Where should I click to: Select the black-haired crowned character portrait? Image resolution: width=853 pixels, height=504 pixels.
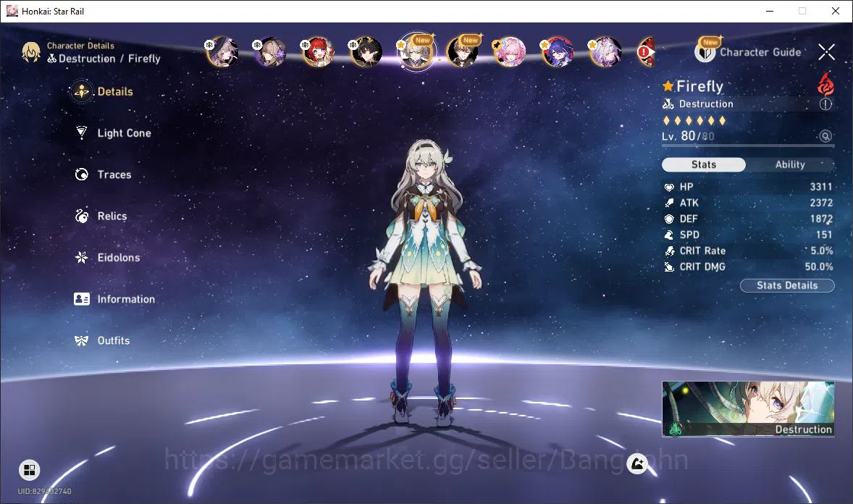click(x=366, y=52)
